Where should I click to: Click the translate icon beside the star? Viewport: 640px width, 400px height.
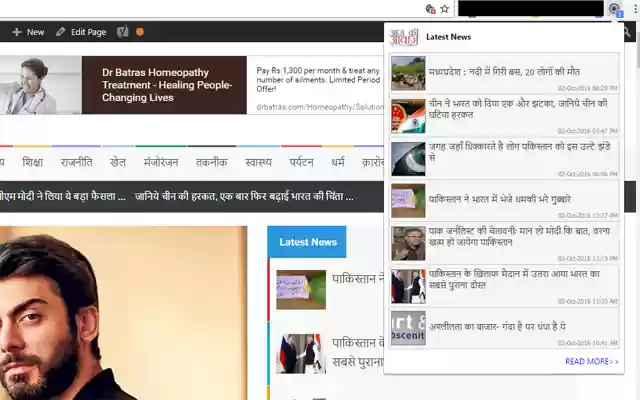point(430,9)
